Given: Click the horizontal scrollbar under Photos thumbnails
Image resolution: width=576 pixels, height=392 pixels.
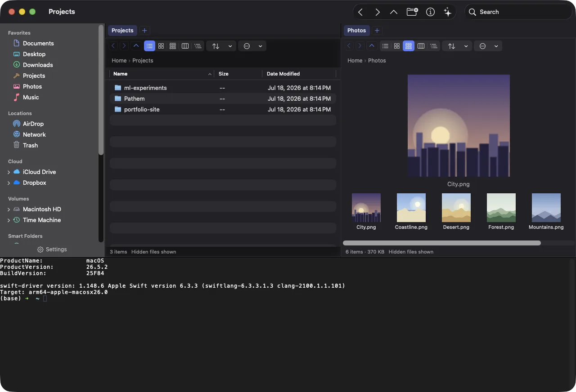Looking at the screenshot, I should coord(442,243).
